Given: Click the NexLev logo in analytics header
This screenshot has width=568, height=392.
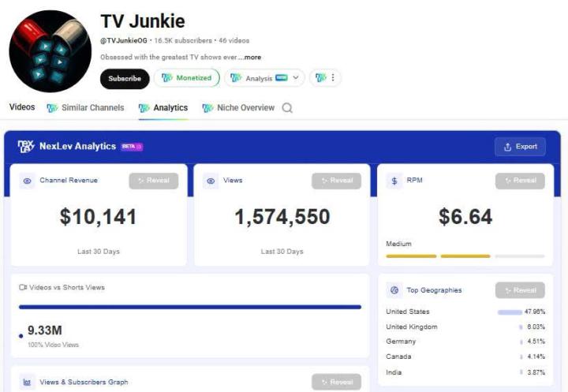Looking at the screenshot, I should tap(26, 147).
